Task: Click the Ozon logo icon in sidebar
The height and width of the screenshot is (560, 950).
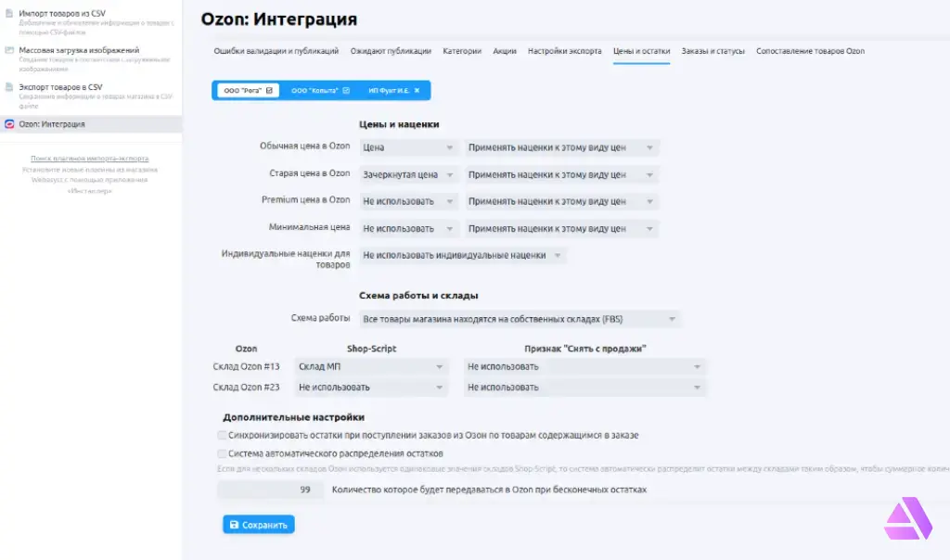Action: (x=9, y=124)
